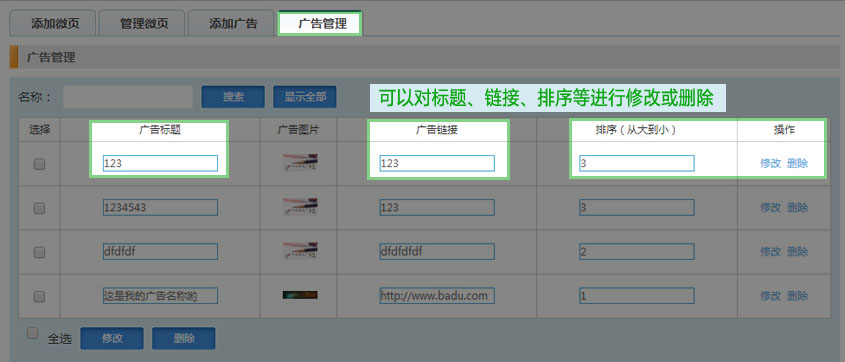Open the ad image thumbnail in badu.com row
Image resolution: width=845 pixels, height=362 pixels.
pyautogui.click(x=300, y=295)
